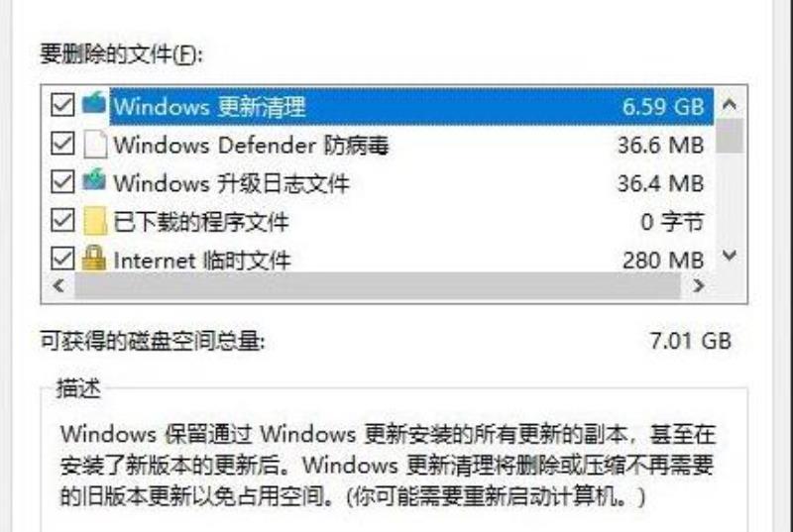
Task: Click the vertical scrollbar thumb
Action: (x=730, y=136)
